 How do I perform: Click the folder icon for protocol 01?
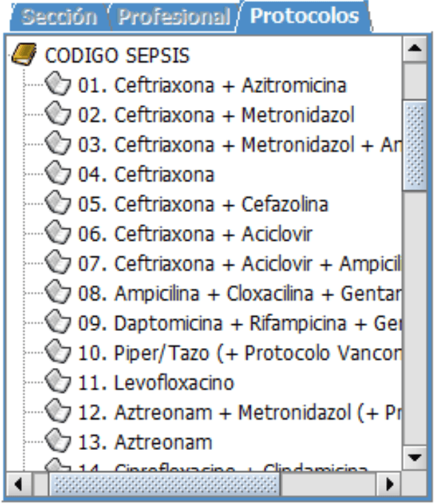[x=59, y=85]
